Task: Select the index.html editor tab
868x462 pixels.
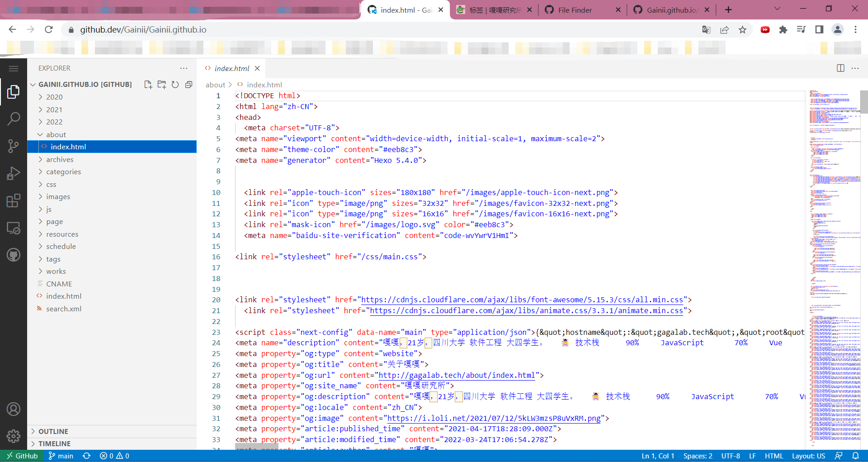Action: [231, 68]
